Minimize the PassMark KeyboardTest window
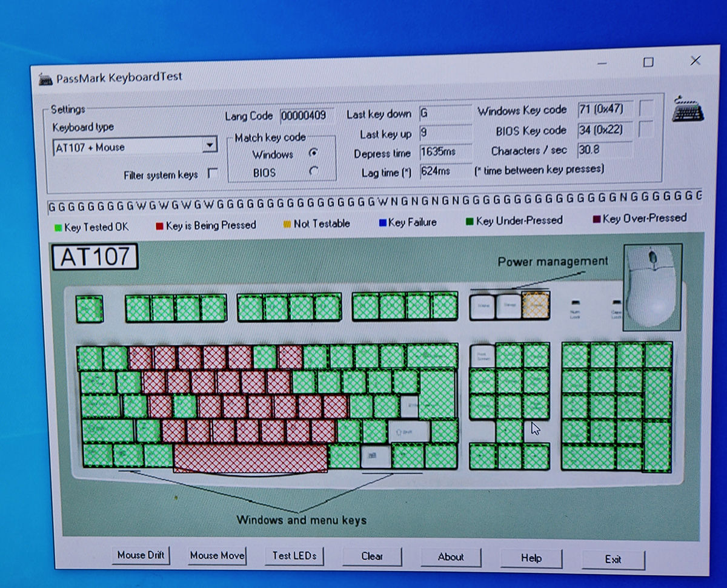 (x=601, y=63)
